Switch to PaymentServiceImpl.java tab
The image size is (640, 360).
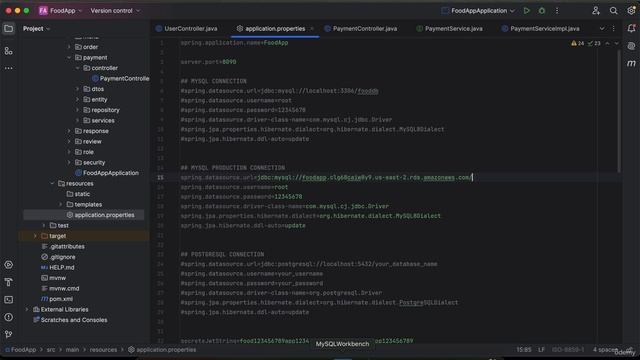pos(540,29)
